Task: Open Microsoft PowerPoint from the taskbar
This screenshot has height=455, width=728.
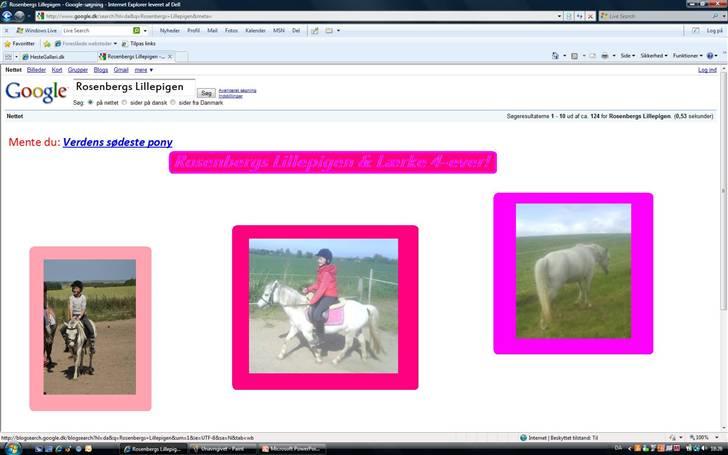Action: [292, 449]
